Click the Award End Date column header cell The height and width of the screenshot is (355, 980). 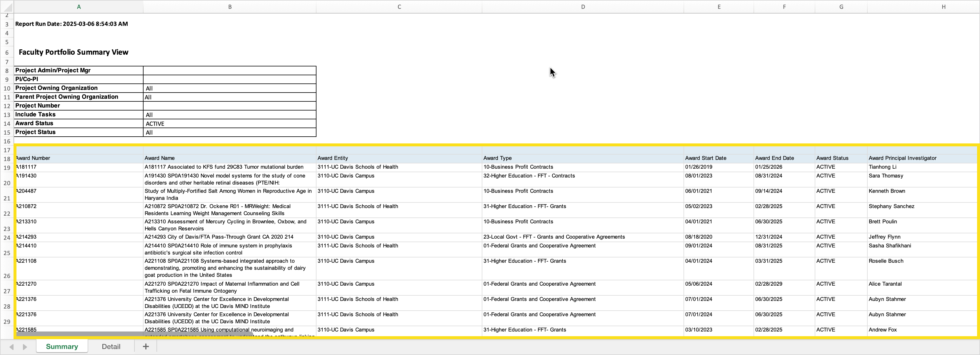tap(774, 158)
